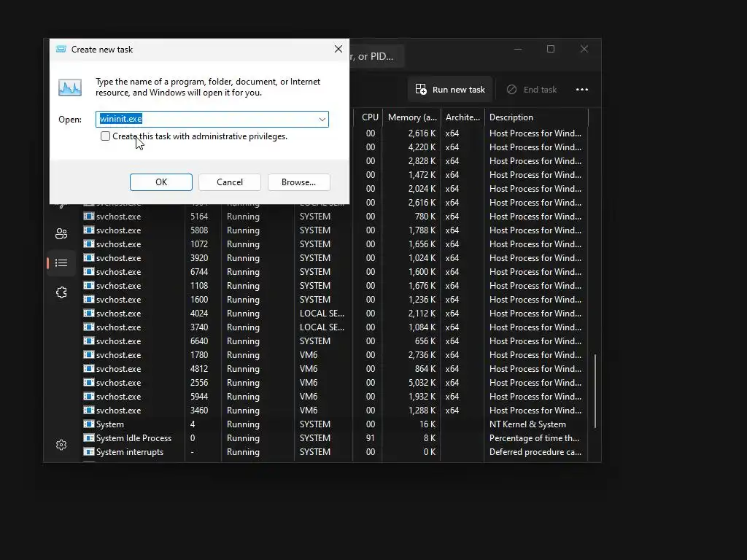This screenshot has height=560, width=747.
Task: Select the System Idle Process name
Action: [x=134, y=438]
